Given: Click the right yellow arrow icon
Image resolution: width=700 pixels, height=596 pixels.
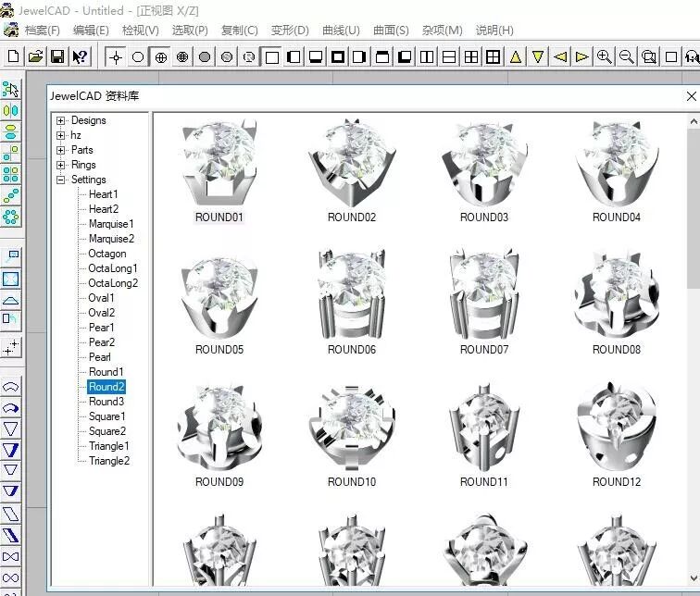Looking at the screenshot, I should point(582,57).
